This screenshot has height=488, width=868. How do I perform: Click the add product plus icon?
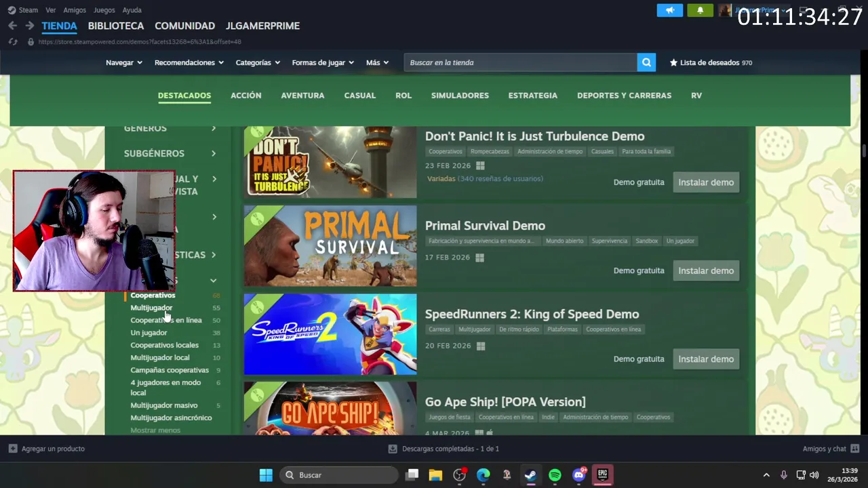click(x=13, y=449)
